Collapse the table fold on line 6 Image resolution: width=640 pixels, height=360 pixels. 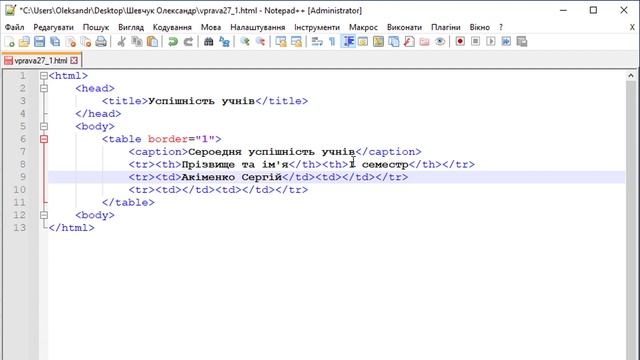tap(44, 139)
